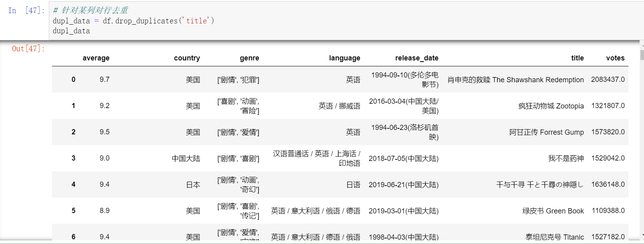Select title cell 阿甘正传 Forrest Gump
The image size is (644, 244).
pos(547,132)
